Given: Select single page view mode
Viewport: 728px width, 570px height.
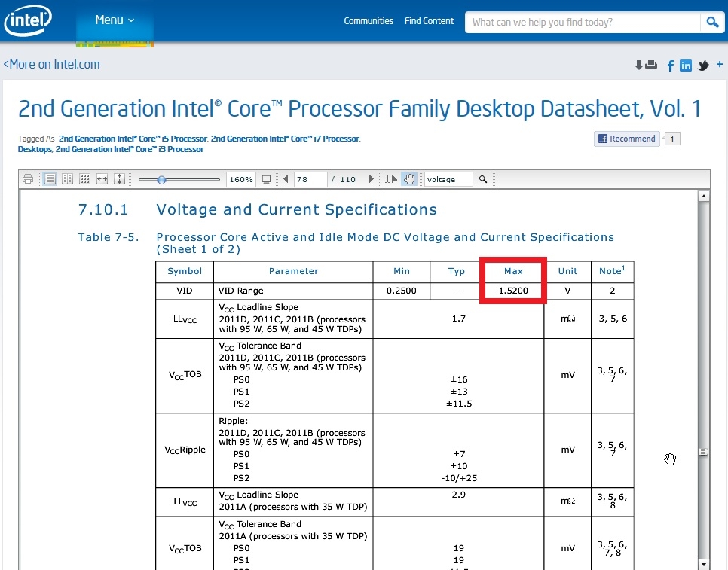Looking at the screenshot, I should point(50,179).
